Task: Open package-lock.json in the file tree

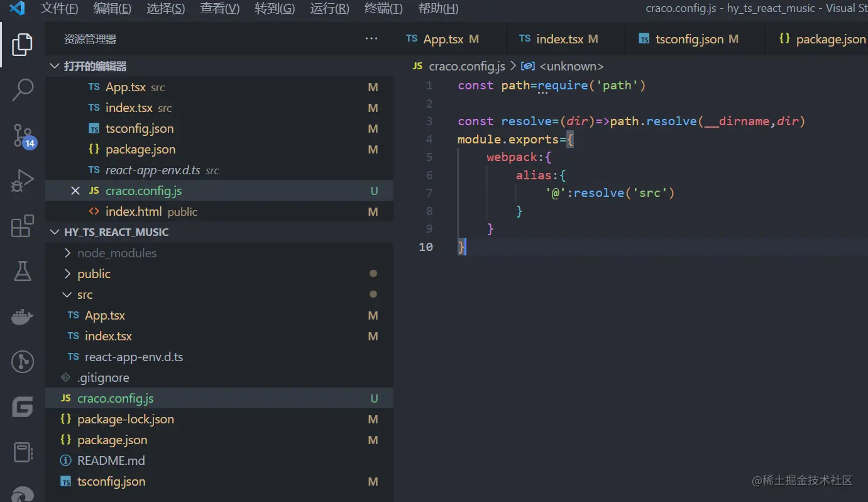Action: point(125,419)
